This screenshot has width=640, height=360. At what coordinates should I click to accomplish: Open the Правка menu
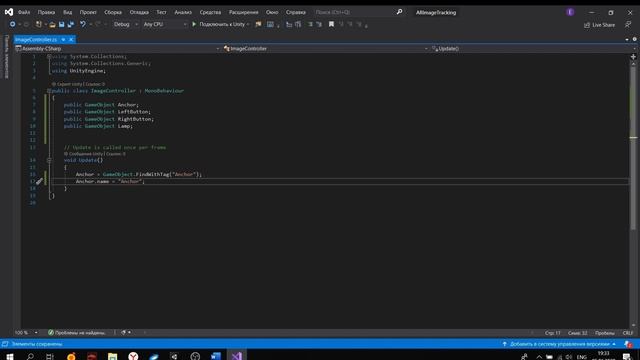(46, 12)
